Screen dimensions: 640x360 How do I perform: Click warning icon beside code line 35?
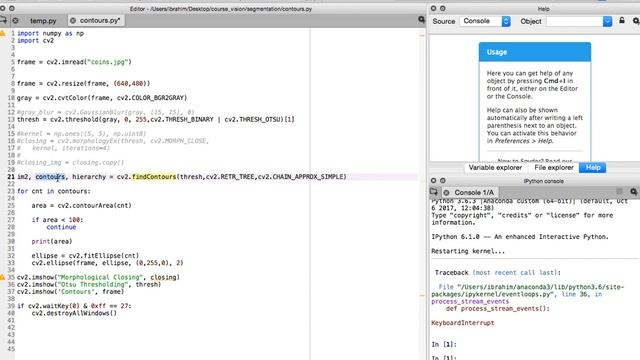(2, 277)
